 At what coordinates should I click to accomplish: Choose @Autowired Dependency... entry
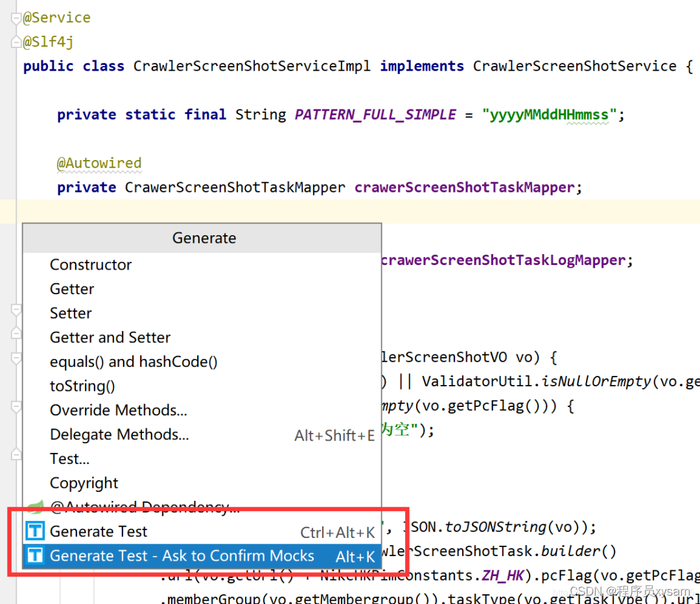point(202,507)
